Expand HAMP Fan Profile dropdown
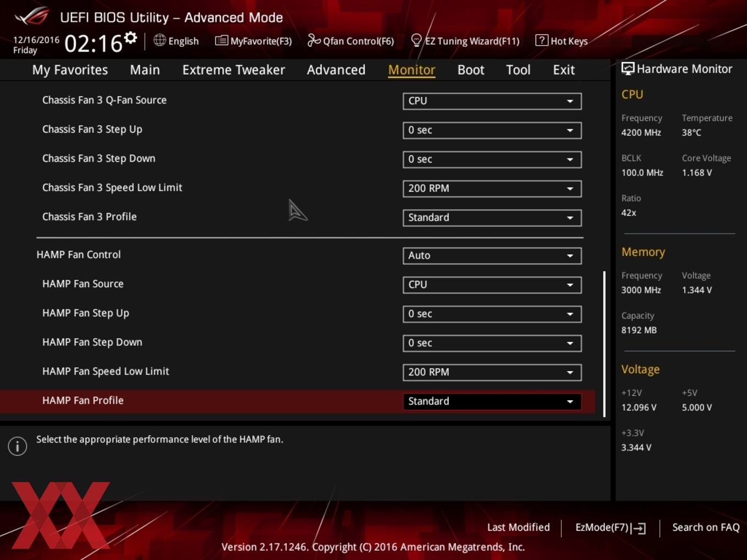 tap(492, 401)
